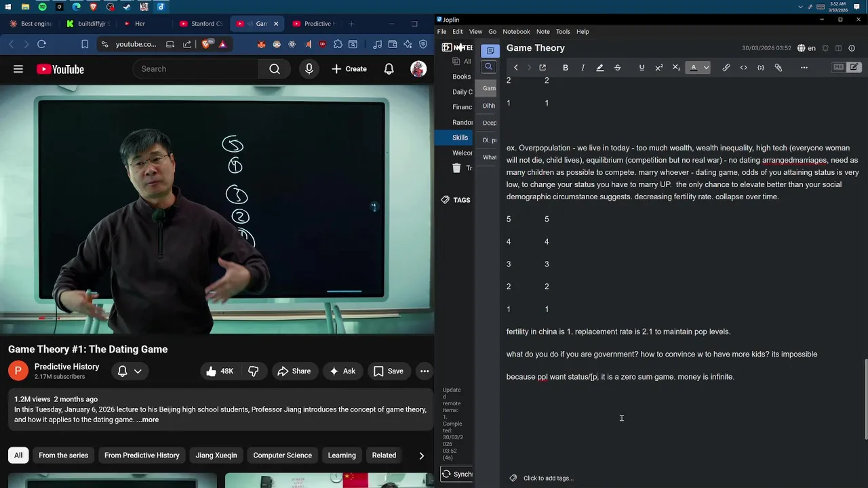Open Joplin toolbar overflow ellipsis
This screenshot has height=488, width=868.
[x=804, y=68]
